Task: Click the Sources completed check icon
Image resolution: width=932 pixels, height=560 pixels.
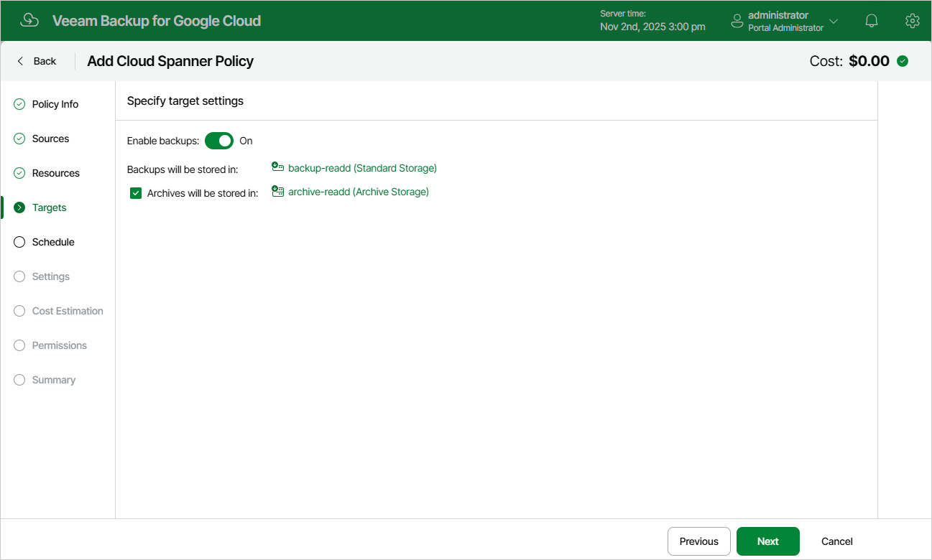Action: click(x=19, y=139)
